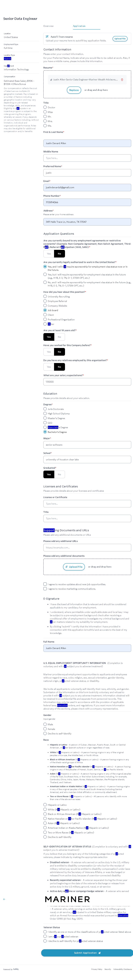Switch to the Overview tab
Image resolution: width=133 pixels, height=980 pixels.
click(48, 26)
